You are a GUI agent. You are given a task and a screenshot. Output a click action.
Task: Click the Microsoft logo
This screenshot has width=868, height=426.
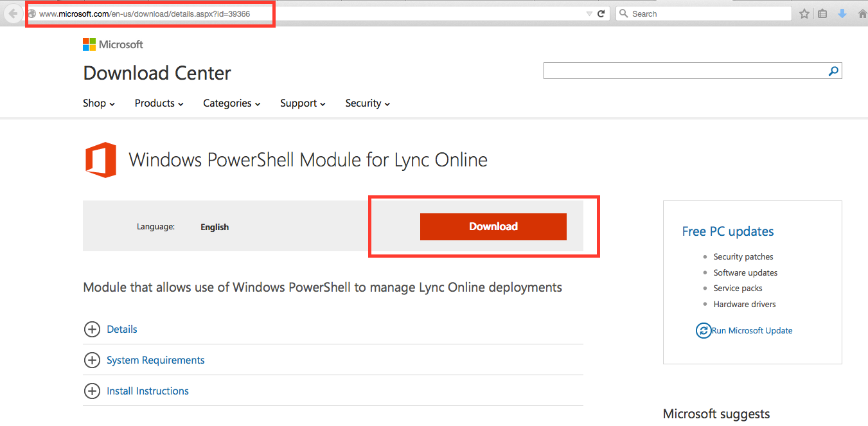(113, 44)
